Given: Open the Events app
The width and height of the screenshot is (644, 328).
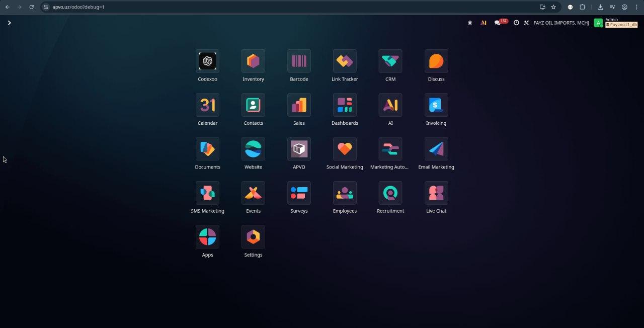Looking at the screenshot, I should tap(253, 193).
